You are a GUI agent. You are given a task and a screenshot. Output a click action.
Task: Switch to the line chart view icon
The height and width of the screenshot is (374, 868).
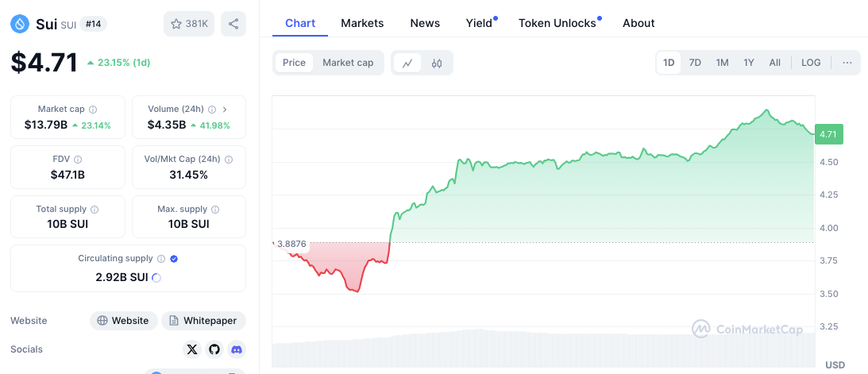(407, 63)
